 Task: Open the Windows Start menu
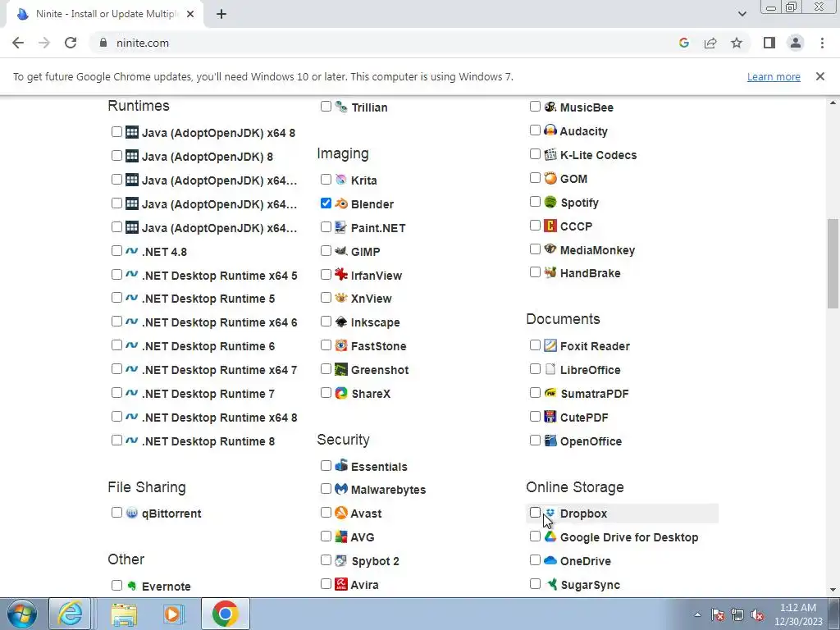[22, 614]
